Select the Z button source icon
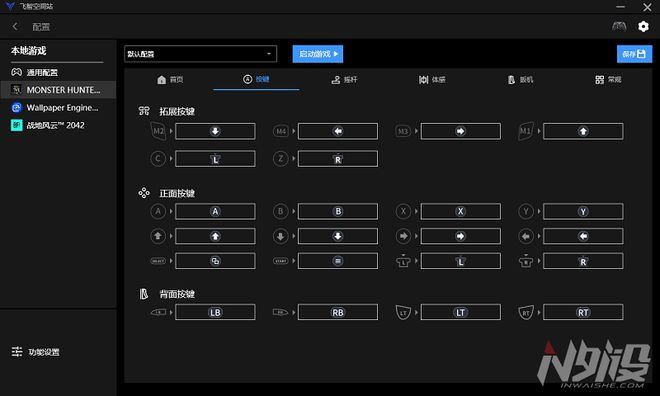Screen dimensions: 660x396 coord(281,159)
